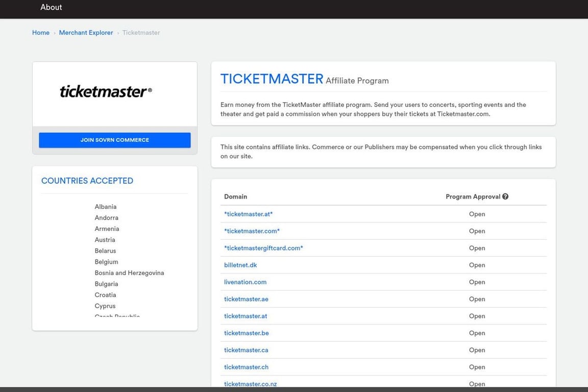Open the ticketmaster.be domain link

247,333
